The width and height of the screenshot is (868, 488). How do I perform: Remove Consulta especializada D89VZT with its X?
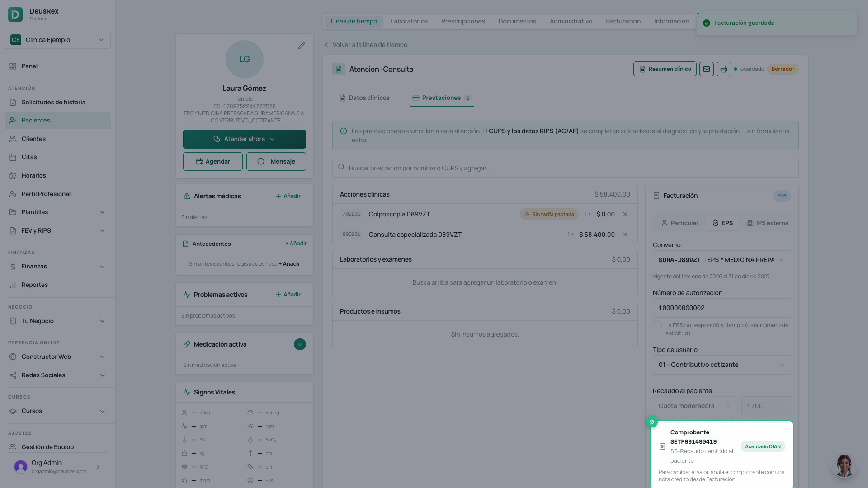coord(625,235)
